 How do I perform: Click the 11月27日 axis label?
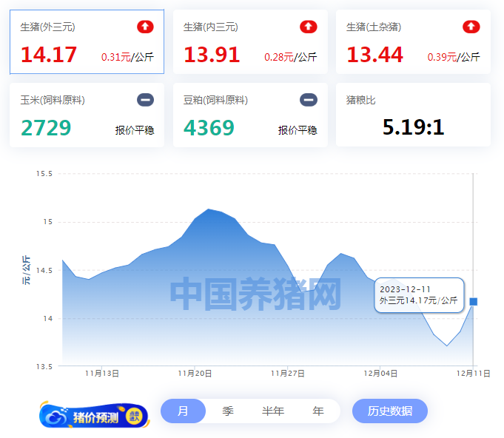click(288, 374)
